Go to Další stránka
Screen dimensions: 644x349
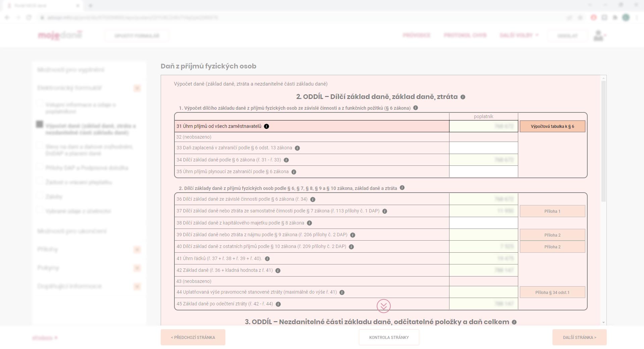[580, 337]
